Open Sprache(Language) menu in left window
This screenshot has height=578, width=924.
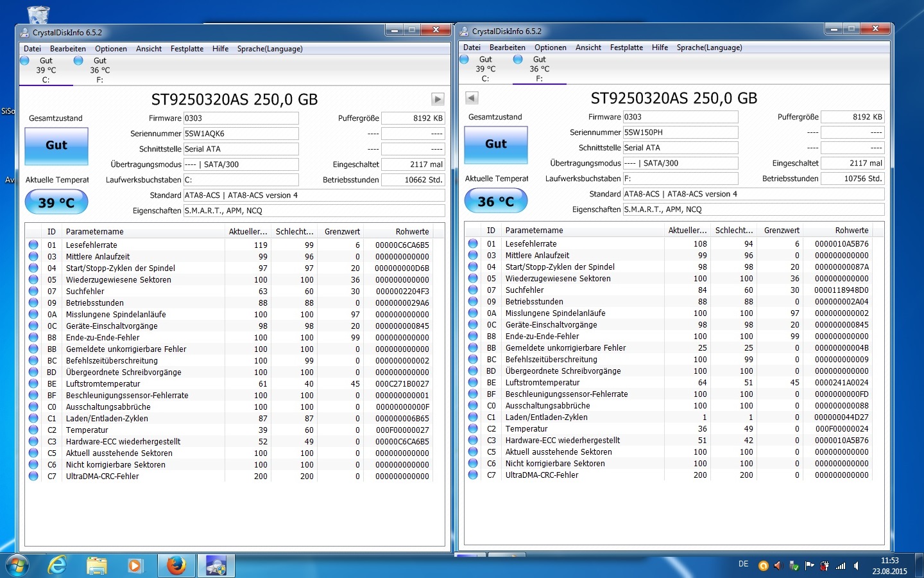click(x=269, y=49)
